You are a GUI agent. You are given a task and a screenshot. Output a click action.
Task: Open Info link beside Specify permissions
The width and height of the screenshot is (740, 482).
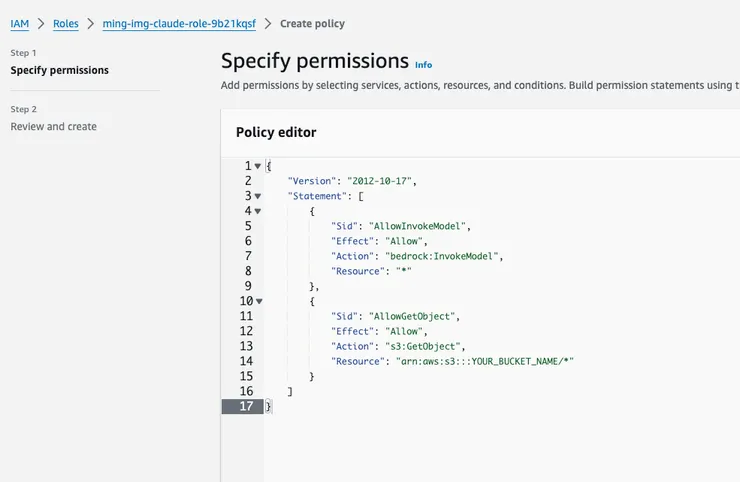point(423,65)
